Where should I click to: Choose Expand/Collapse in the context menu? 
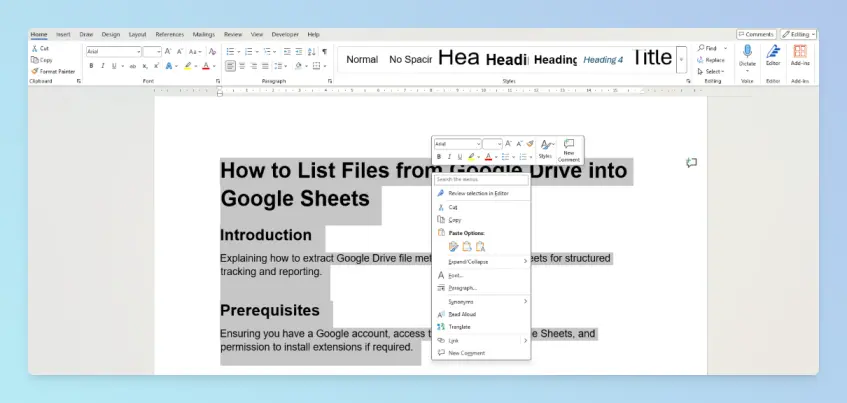[x=481, y=261]
